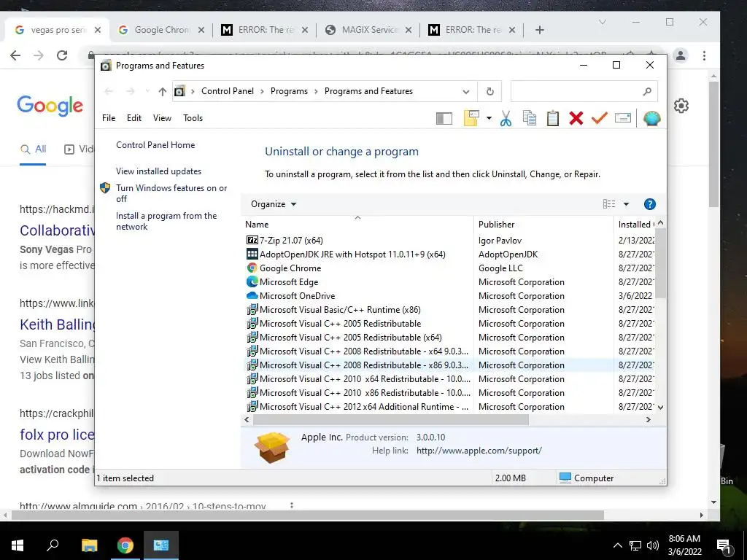Image resolution: width=747 pixels, height=560 pixels.
Task: Click the search magnifier icon in explorer window
Action: [647, 91]
